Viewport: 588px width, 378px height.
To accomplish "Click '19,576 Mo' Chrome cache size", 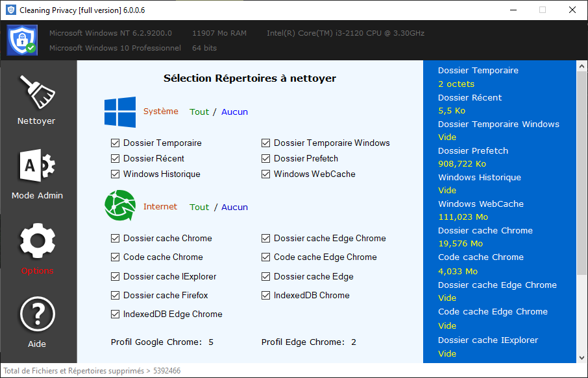I will point(461,244).
